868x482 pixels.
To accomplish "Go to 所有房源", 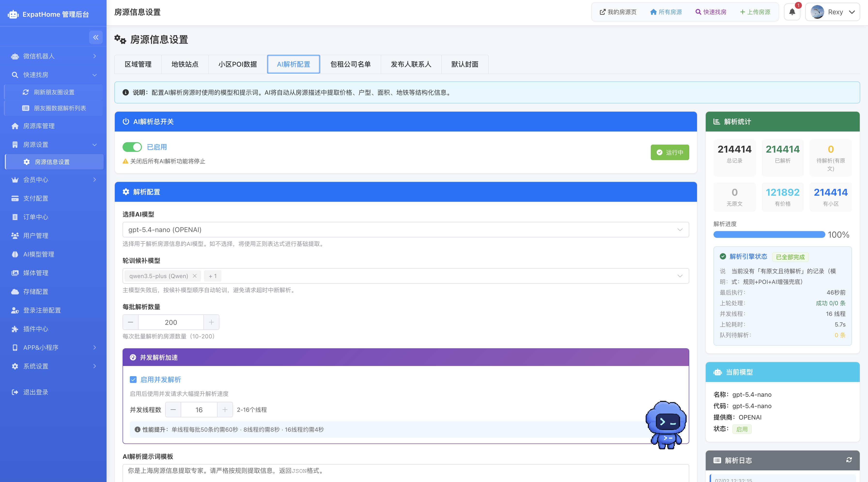I will point(666,12).
